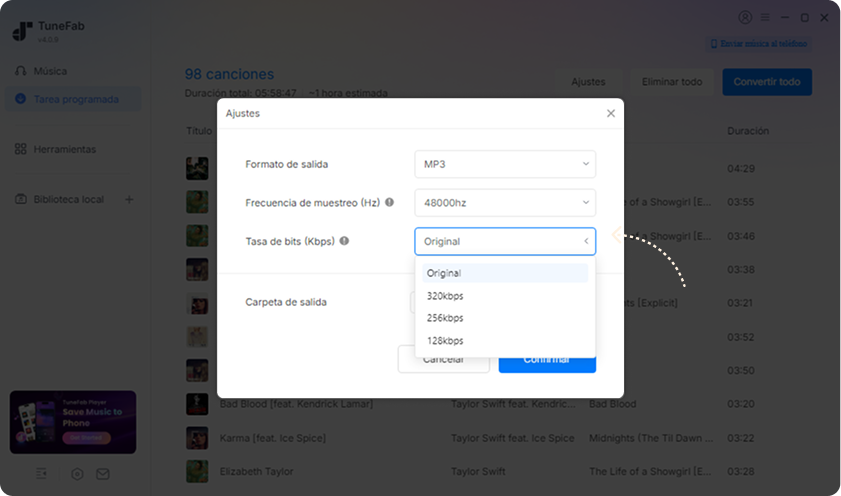
Task: Open Biblioteca local in sidebar
Action: point(69,199)
